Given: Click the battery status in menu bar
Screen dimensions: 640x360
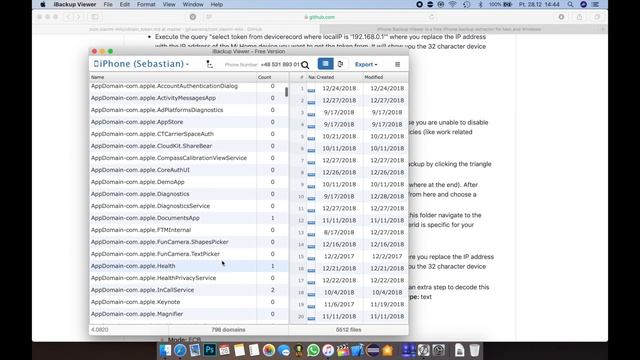Looking at the screenshot, I should [501, 4].
